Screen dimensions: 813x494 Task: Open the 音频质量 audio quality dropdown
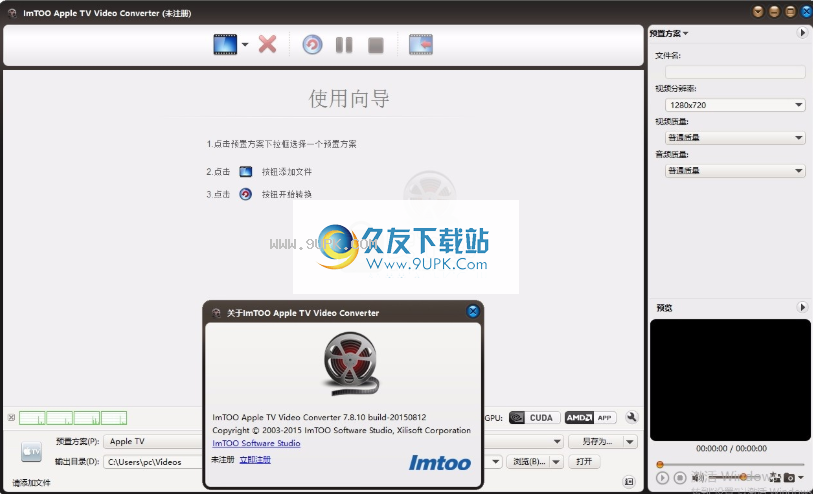click(x=735, y=171)
